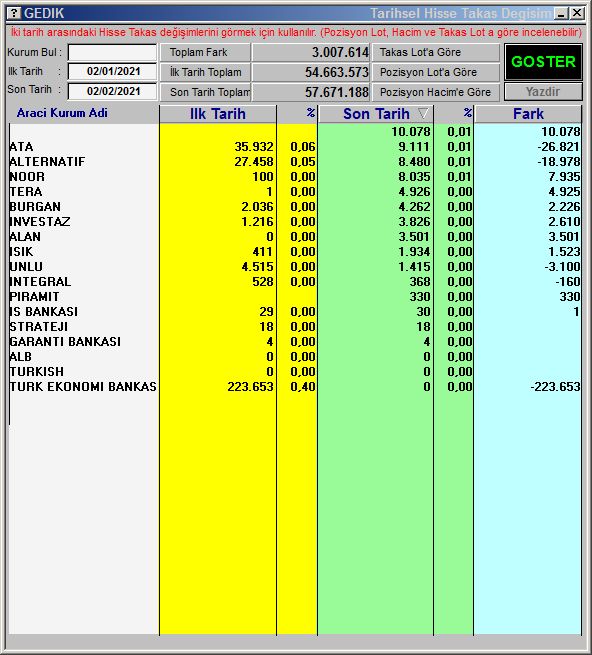Click the GOSTER button
The width and height of the screenshot is (592, 655).
[x=543, y=62]
